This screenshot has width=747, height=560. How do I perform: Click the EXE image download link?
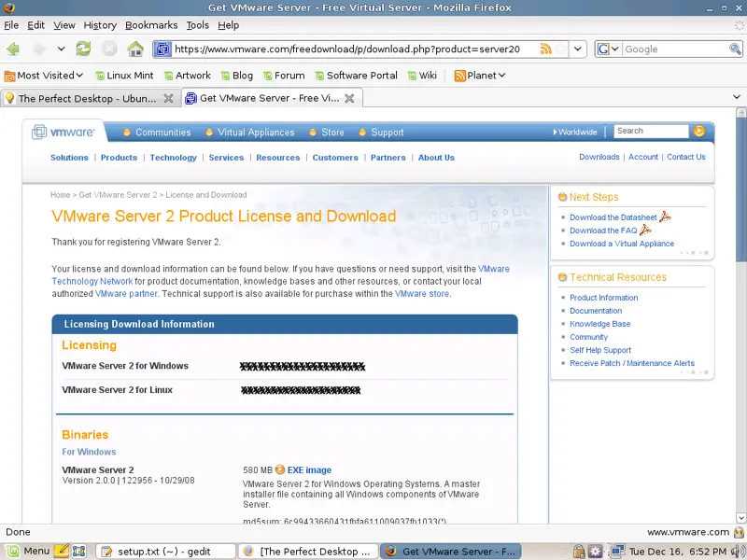click(309, 470)
